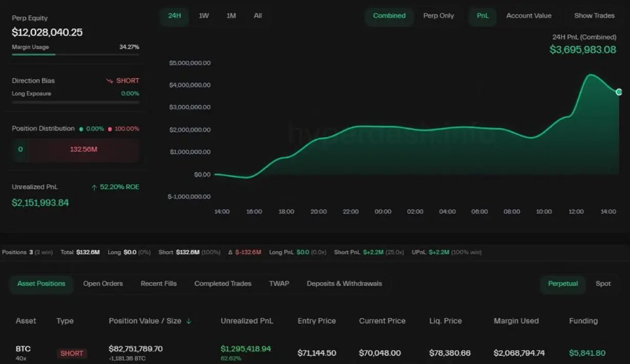630x364 pixels.
Task: Sort by Position Value / Size arrow
Action: (x=188, y=322)
